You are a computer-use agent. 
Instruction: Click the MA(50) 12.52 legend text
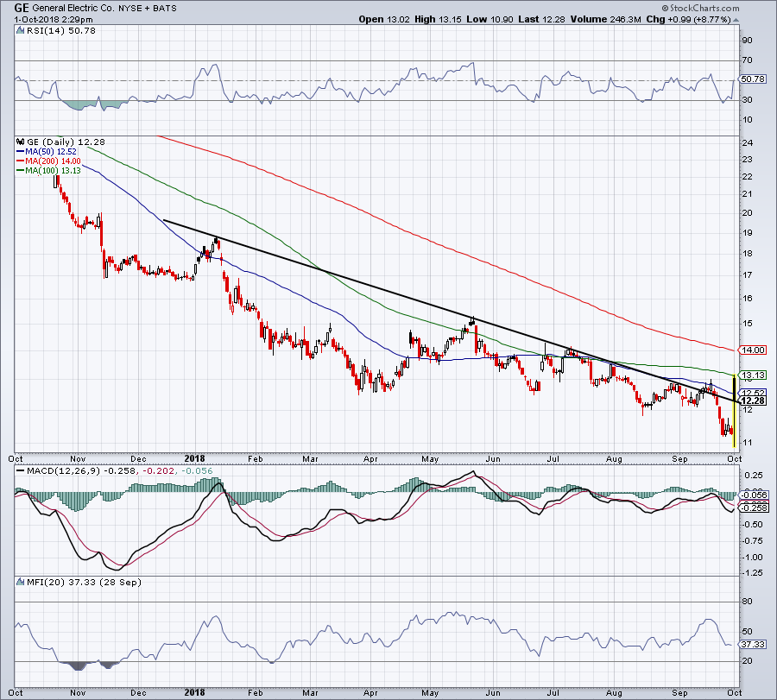[51, 152]
